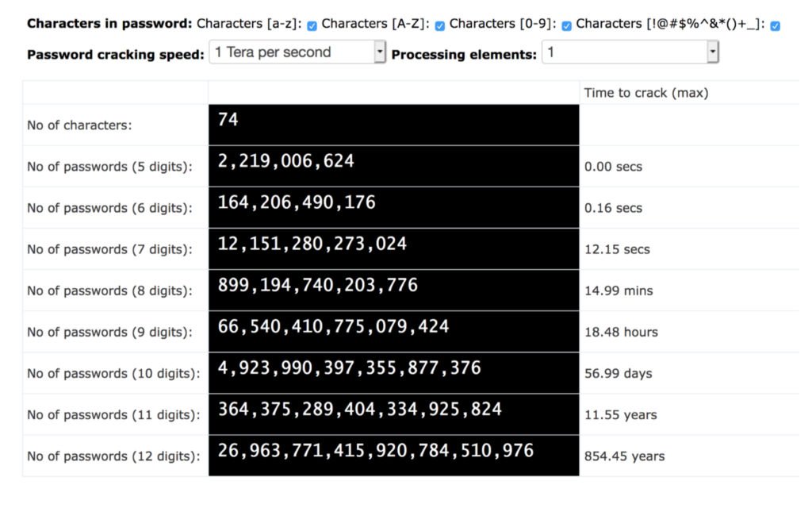Click the 12,151,280,273,024 value cell
Screen dimensions: 812x508
[x=312, y=244]
